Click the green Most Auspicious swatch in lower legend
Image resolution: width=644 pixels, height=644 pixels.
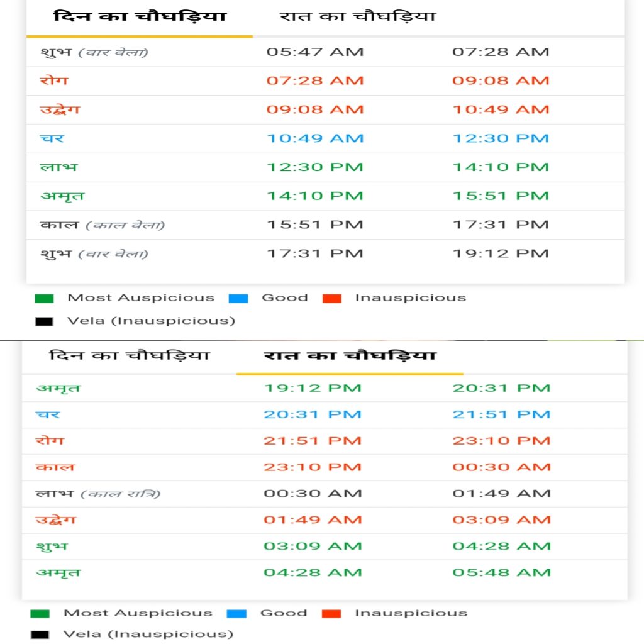coord(40,614)
